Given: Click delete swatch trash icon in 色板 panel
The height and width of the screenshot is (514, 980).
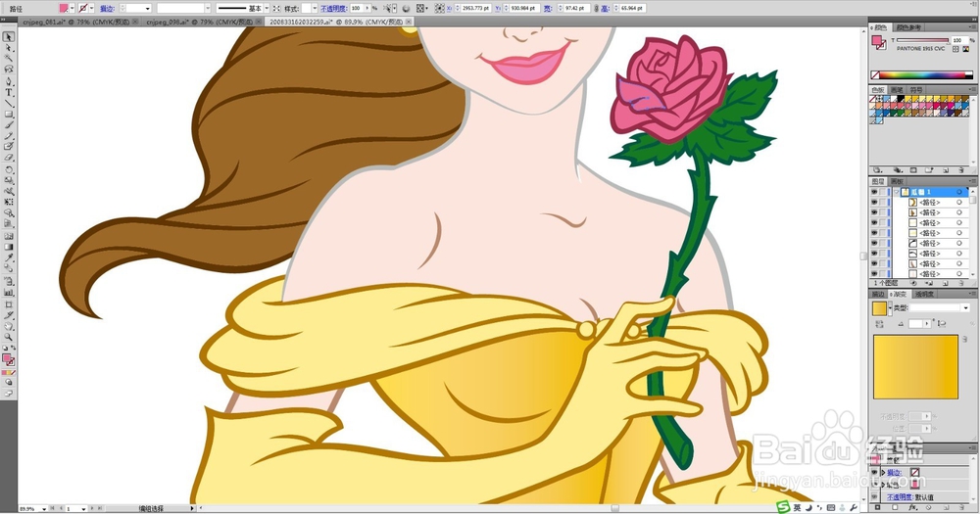Looking at the screenshot, I should tap(961, 170).
